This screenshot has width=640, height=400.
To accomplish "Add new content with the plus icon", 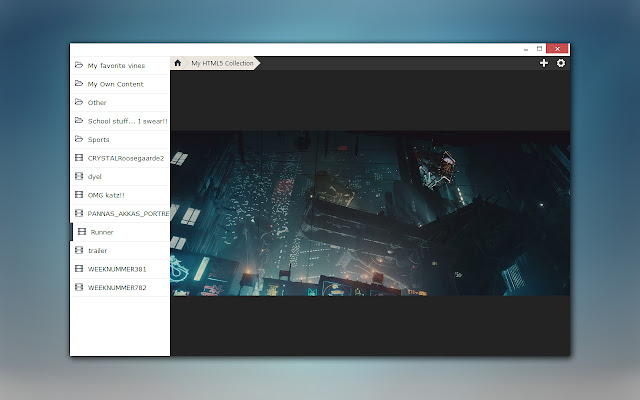I will pyautogui.click(x=544, y=63).
